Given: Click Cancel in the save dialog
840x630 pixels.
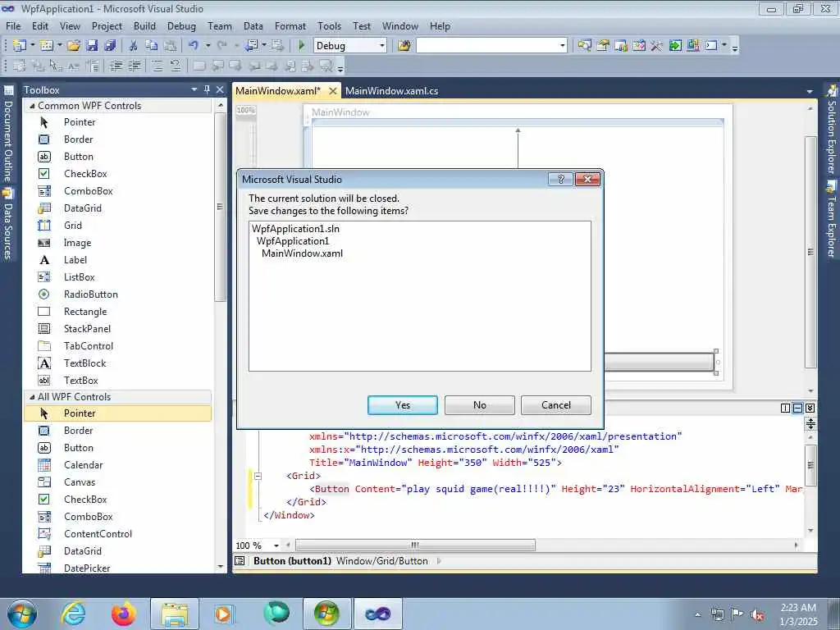Looking at the screenshot, I should point(556,405).
